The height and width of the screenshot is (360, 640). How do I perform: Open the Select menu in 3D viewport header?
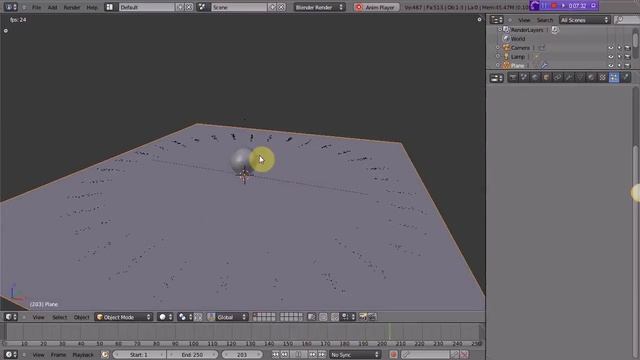[x=60, y=317]
